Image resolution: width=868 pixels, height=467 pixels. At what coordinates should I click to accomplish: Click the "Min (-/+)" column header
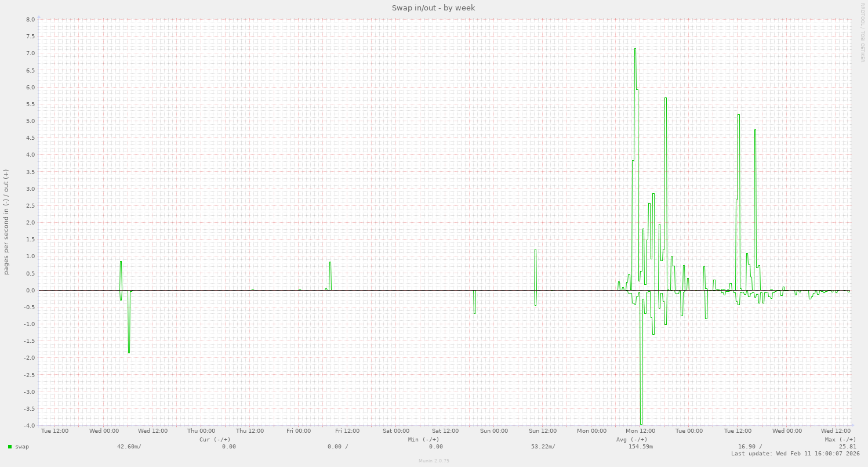(423, 440)
